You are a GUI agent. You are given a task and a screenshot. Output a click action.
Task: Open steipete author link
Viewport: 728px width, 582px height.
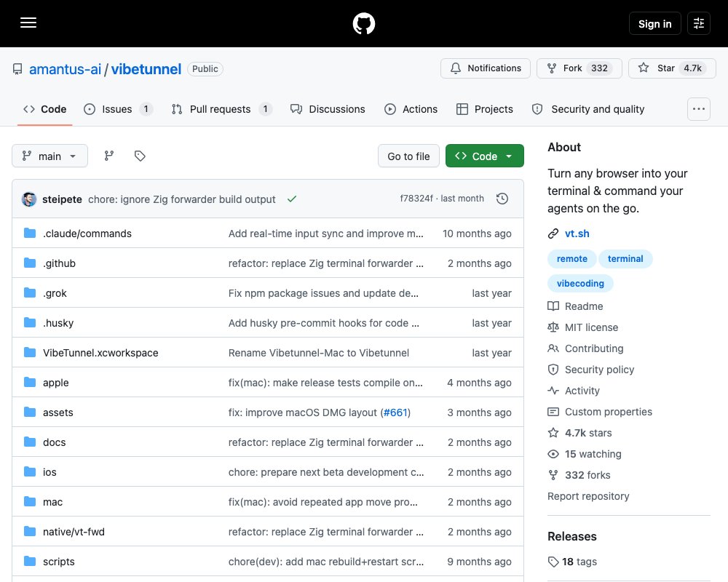click(62, 199)
